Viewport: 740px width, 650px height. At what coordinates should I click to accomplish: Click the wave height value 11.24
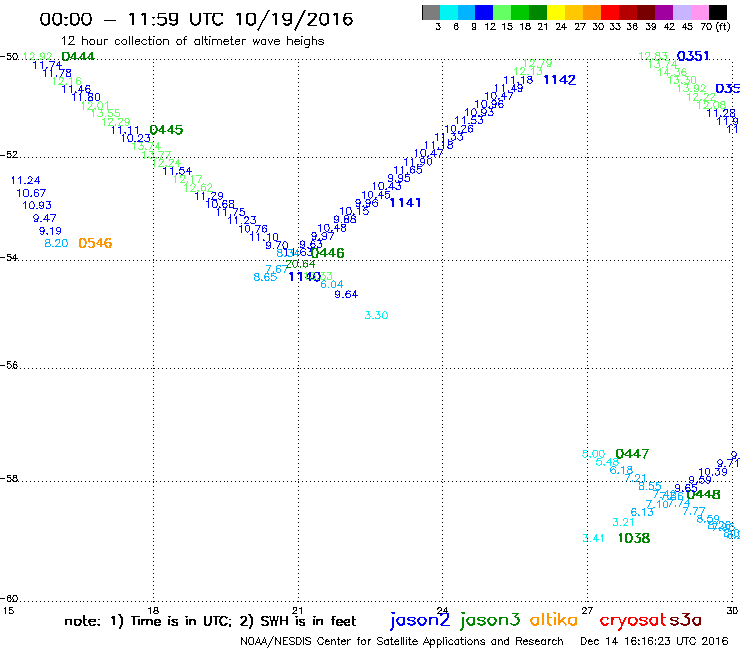tap(25, 180)
